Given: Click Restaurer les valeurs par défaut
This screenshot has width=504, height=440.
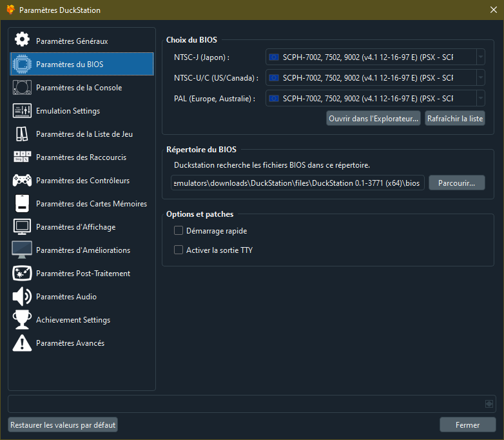Looking at the screenshot, I should [63, 425].
